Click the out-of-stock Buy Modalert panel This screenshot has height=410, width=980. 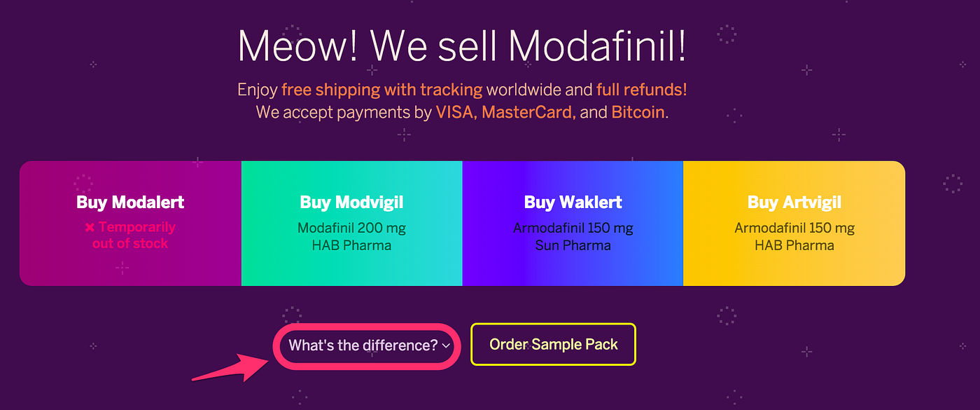(129, 223)
